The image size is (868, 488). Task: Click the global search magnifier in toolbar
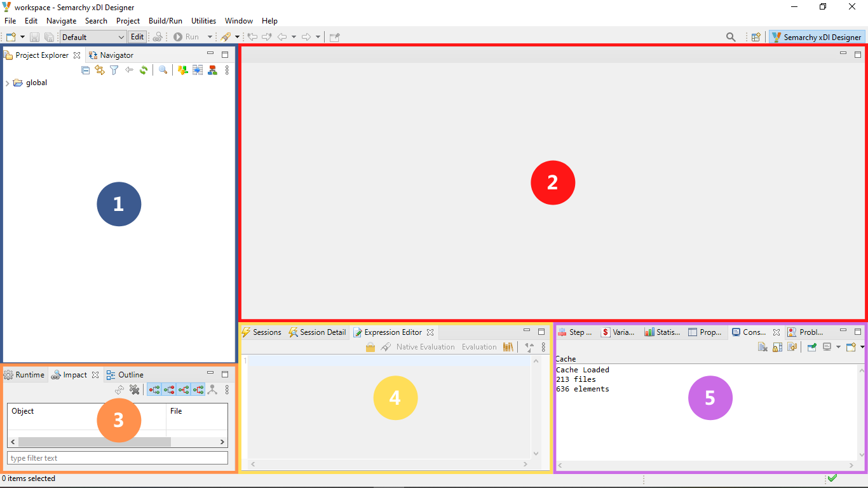pos(731,37)
